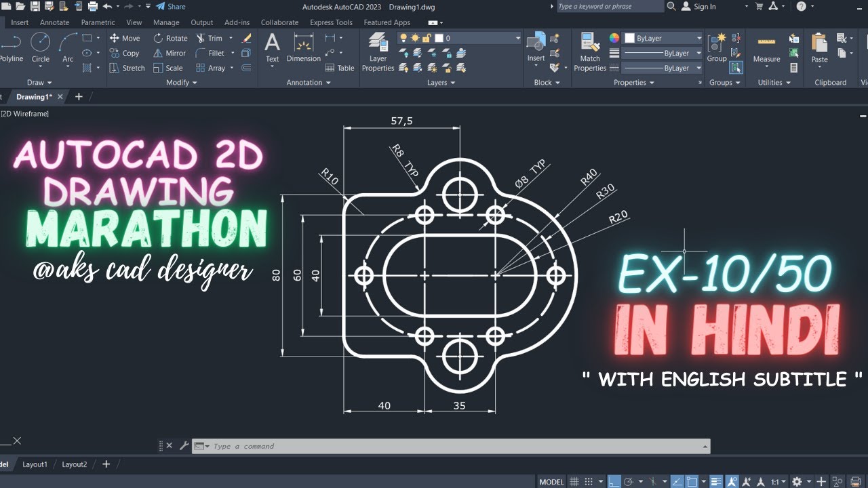868x488 pixels.
Task: Choose the Mirror tool
Action: tap(170, 53)
